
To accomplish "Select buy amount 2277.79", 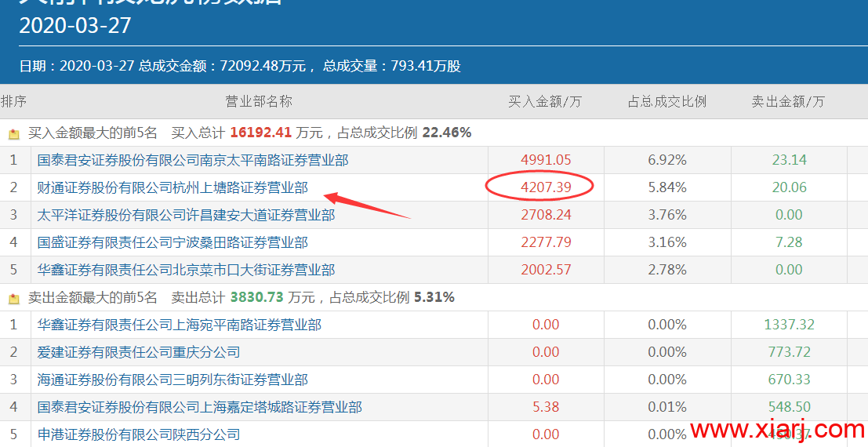I will 546,242.
